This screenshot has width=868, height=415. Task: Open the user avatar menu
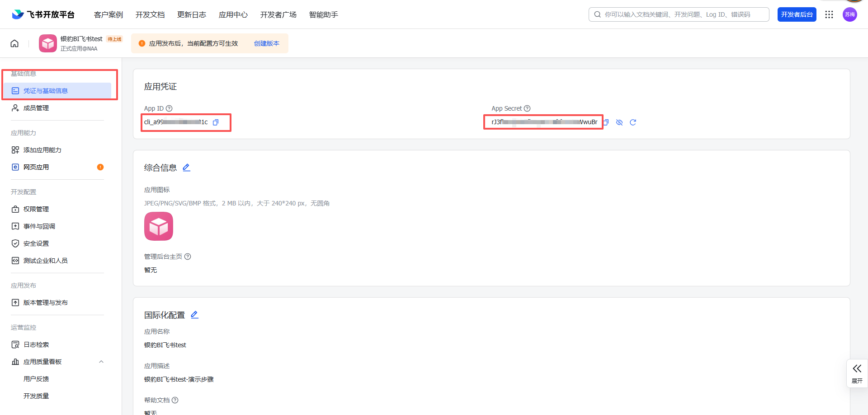(x=849, y=14)
